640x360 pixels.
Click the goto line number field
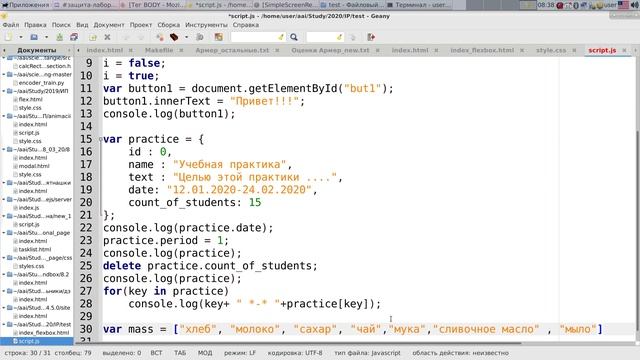pos(325,37)
